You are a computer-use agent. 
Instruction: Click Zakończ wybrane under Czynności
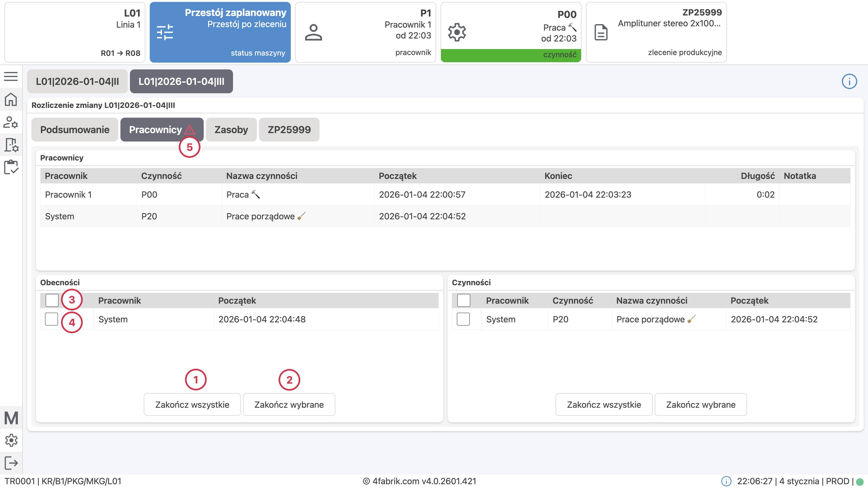click(x=701, y=404)
